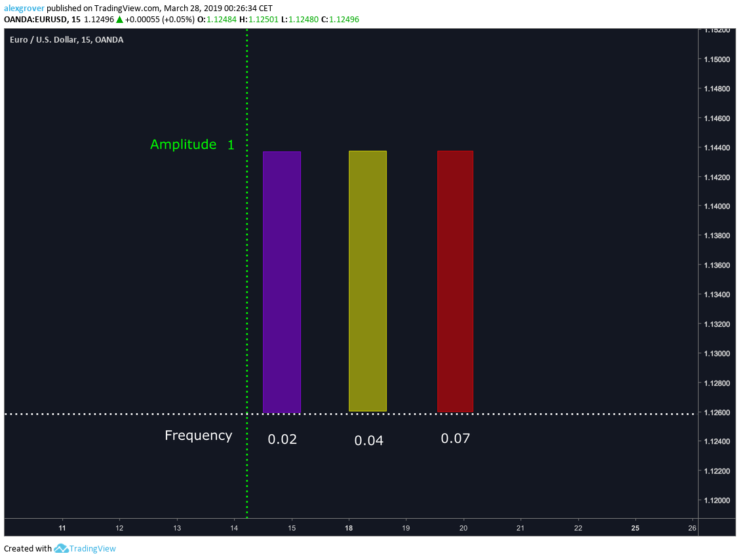Click the open price O:1.12484

tap(216, 20)
